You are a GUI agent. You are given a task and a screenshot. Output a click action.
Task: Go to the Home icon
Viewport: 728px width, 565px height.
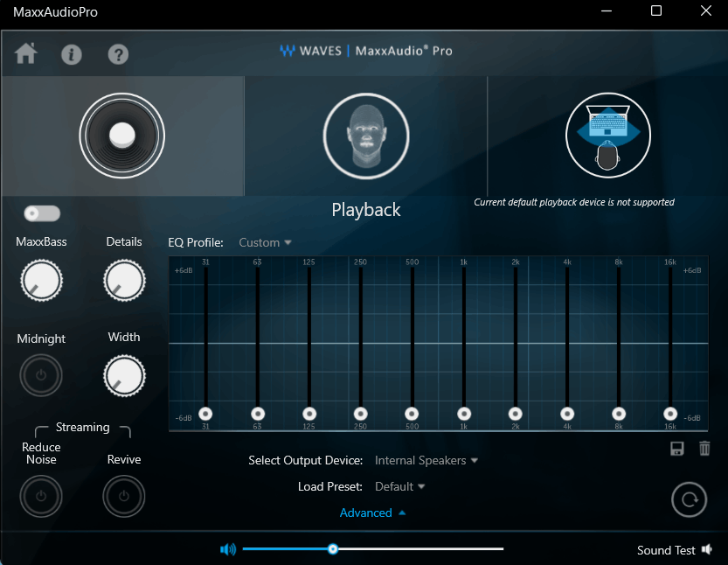26,53
